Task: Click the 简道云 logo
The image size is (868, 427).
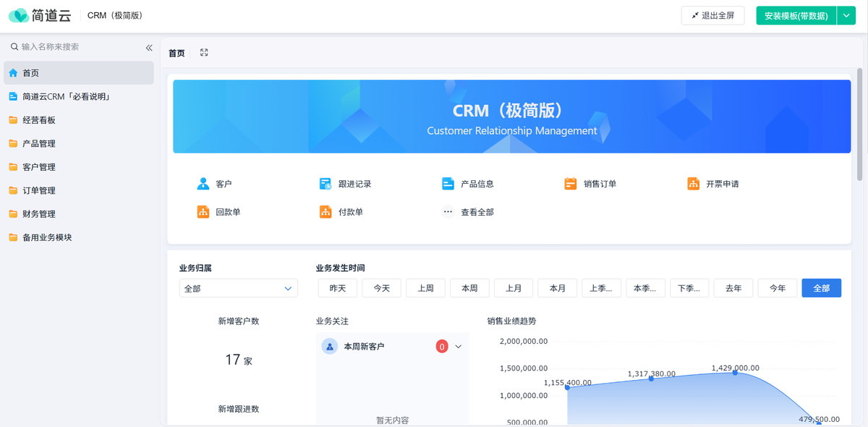Action: point(40,15)
